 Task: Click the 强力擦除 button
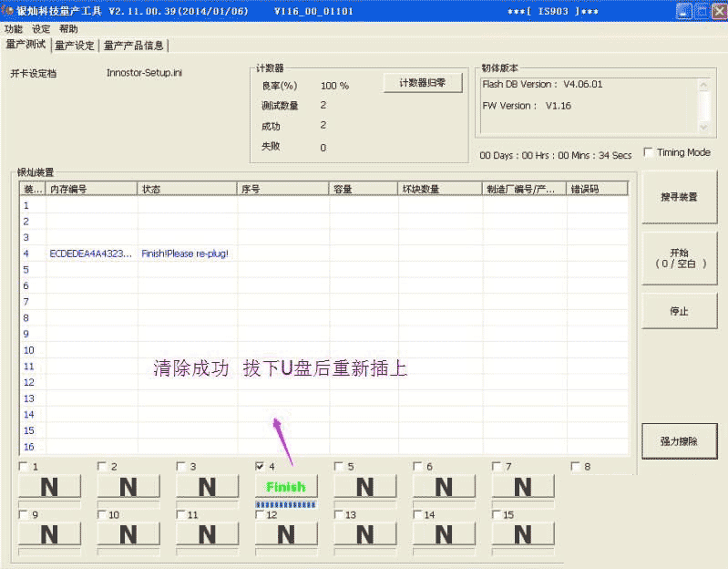tap(679, 441)
